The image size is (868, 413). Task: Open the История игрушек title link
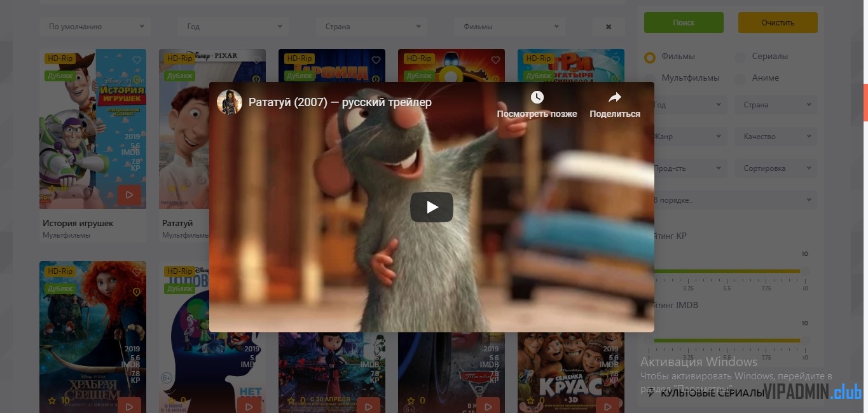point(78,223)
